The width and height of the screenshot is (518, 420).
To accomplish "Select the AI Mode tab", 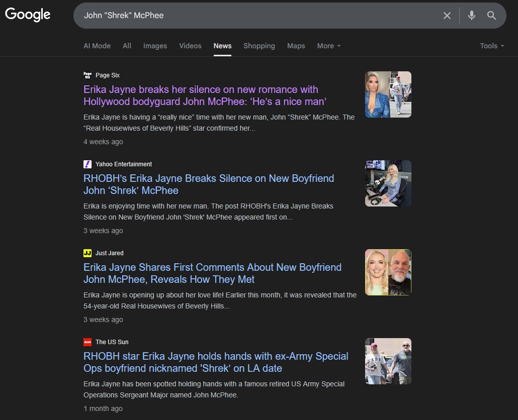I will (97, 46).
